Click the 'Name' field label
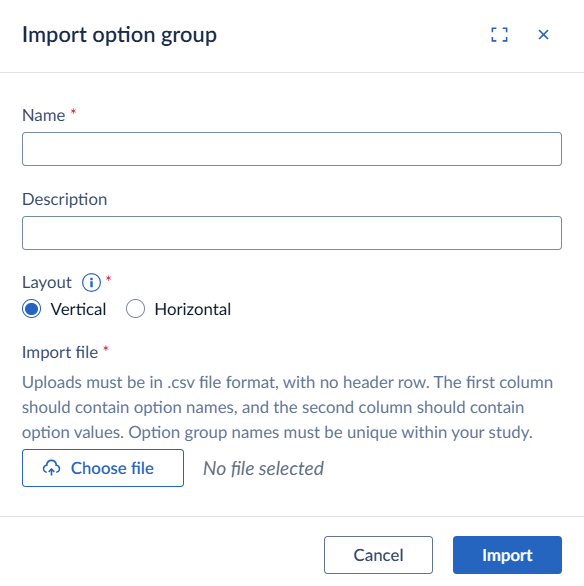This screenshot has width=584, height=586. (43, 115)
